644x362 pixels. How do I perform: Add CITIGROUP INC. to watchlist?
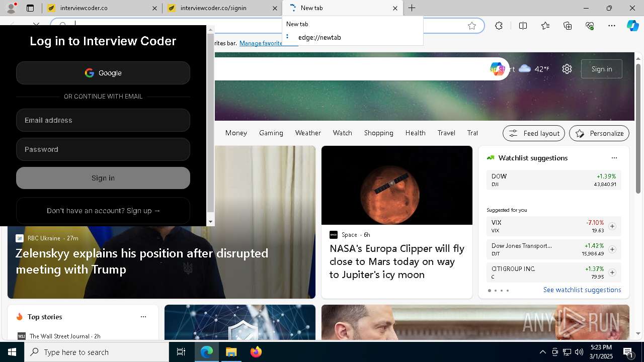pos(612,273)
